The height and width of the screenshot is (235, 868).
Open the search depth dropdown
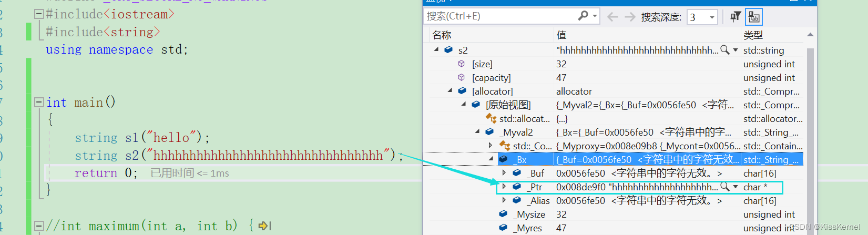tap(712, 17)
